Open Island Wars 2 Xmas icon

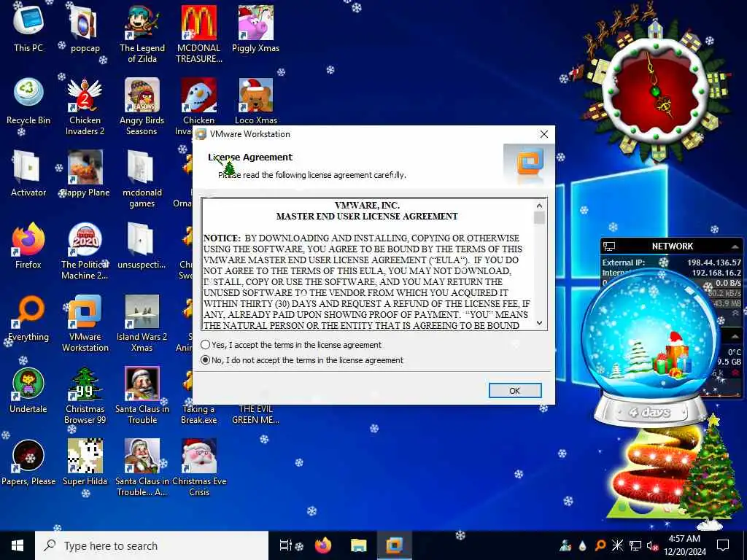click(x=142, y=324)
